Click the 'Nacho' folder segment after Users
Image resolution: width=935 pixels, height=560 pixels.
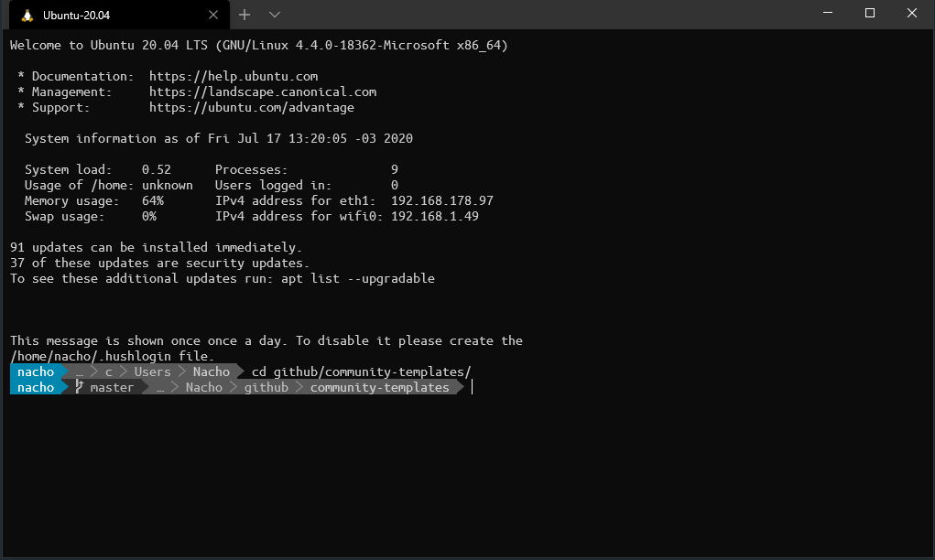(212, 372)
